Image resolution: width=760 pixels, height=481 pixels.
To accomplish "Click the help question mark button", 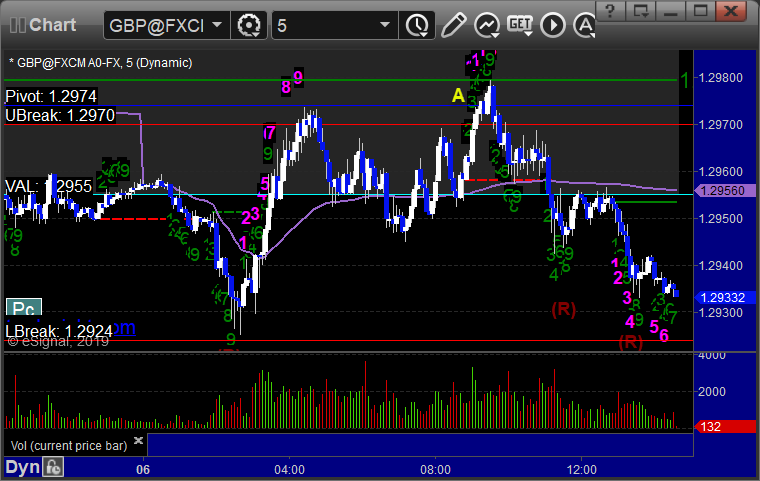I will (610, 10).
